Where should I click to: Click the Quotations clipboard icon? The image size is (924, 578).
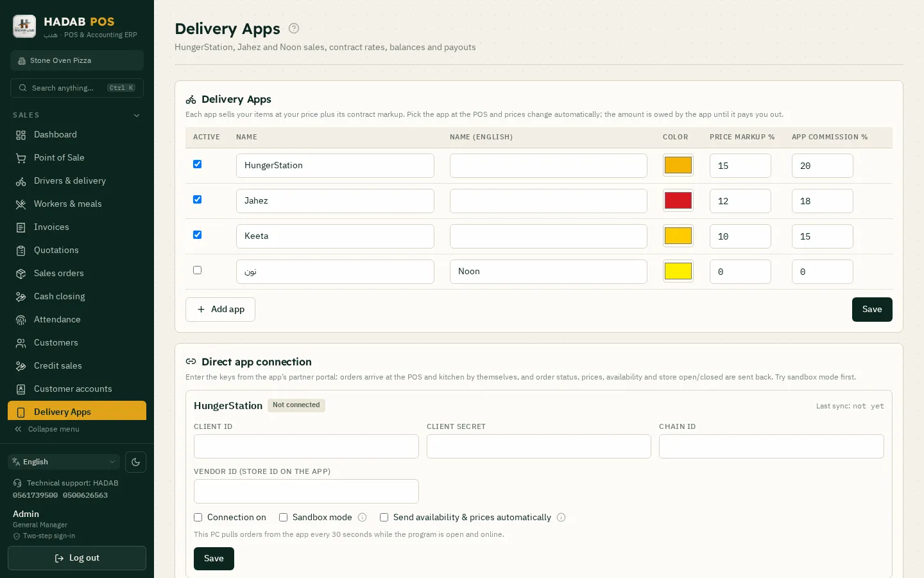21,250
